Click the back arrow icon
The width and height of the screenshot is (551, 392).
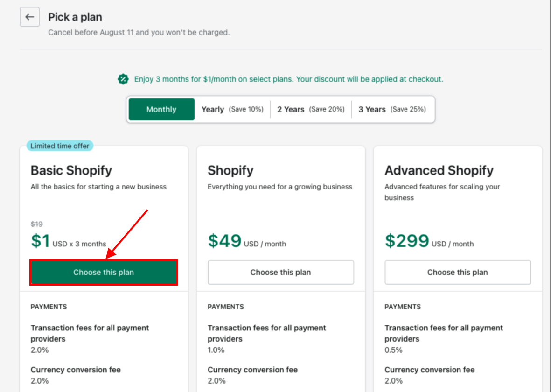pyautogui.click(x=29, y=17)
